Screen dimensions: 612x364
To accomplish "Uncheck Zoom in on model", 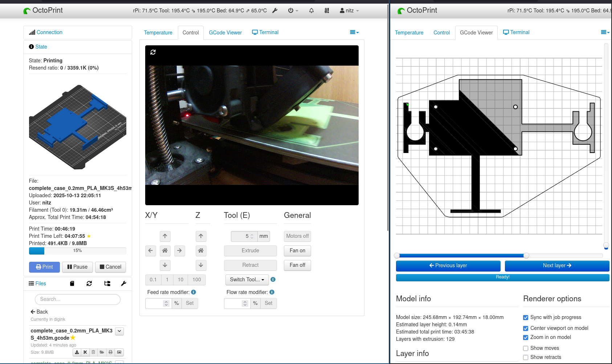I will click(x=526, y=338).
